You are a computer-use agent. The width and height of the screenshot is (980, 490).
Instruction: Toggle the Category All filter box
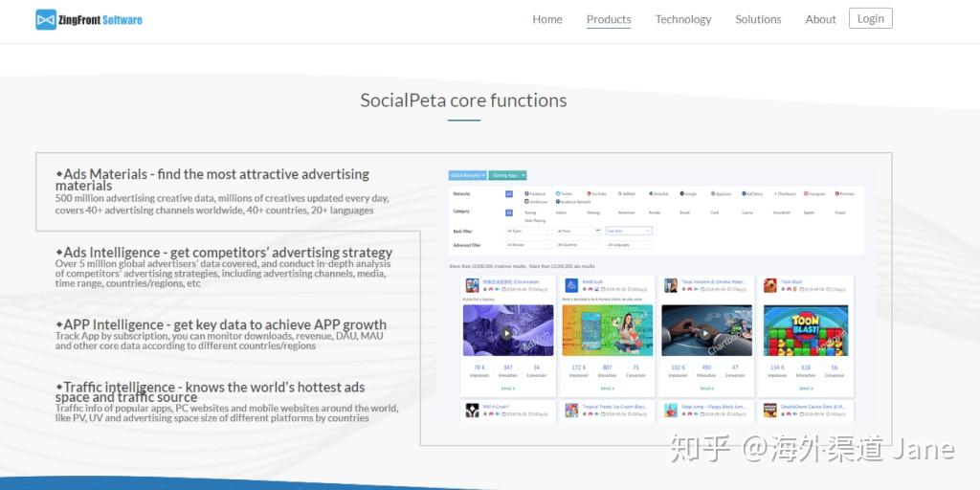click(509, 212)
